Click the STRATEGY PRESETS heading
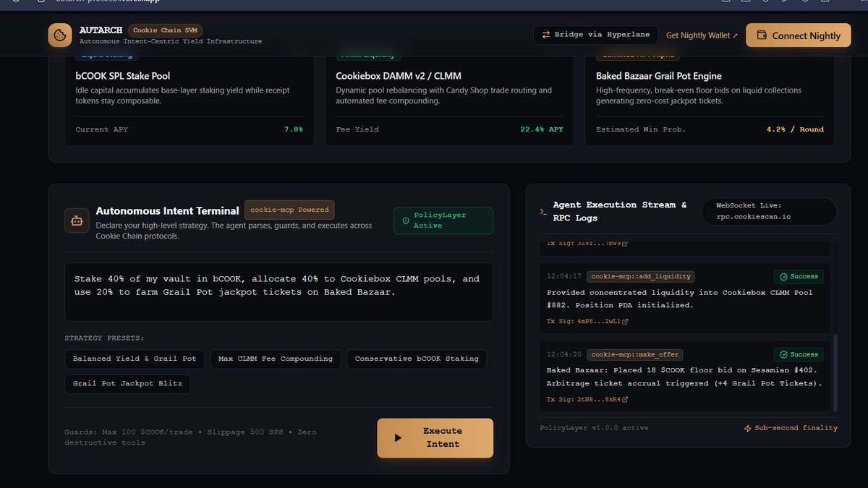This screenshot has width=868, height=488. click(104, 338)
